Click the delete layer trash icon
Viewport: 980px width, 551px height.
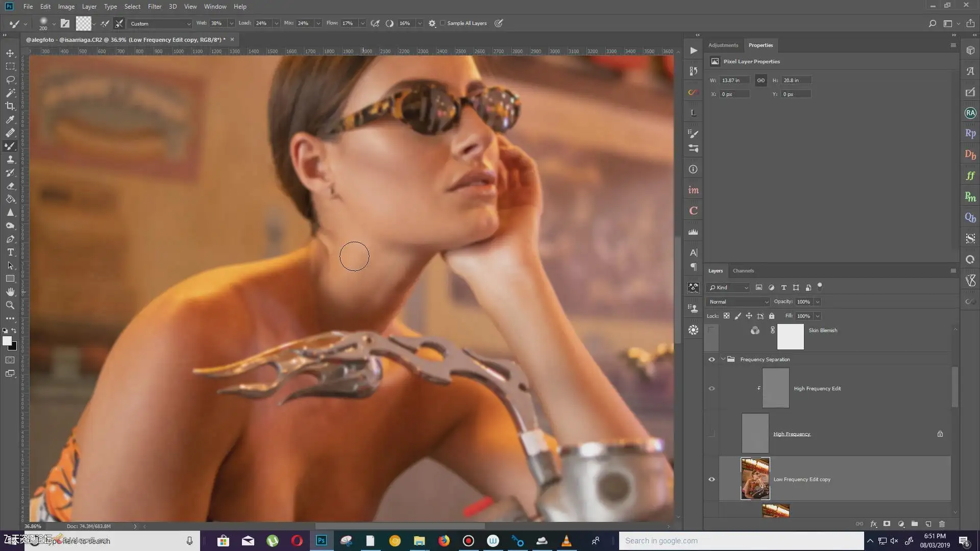click(x=942, y=524)
